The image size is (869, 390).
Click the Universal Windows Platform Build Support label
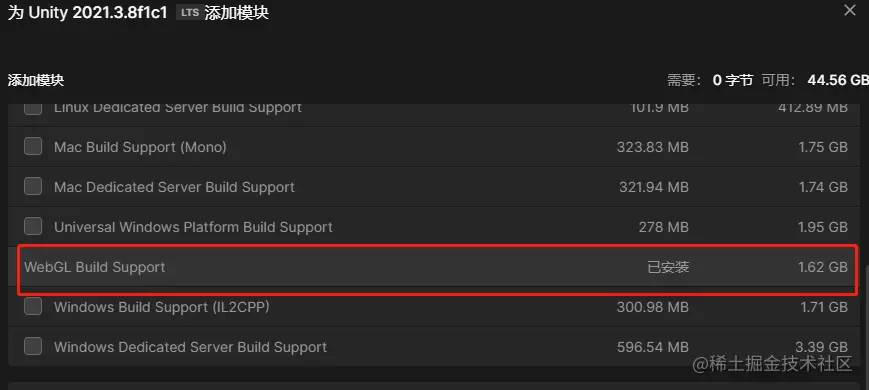(x=193, y=227)
